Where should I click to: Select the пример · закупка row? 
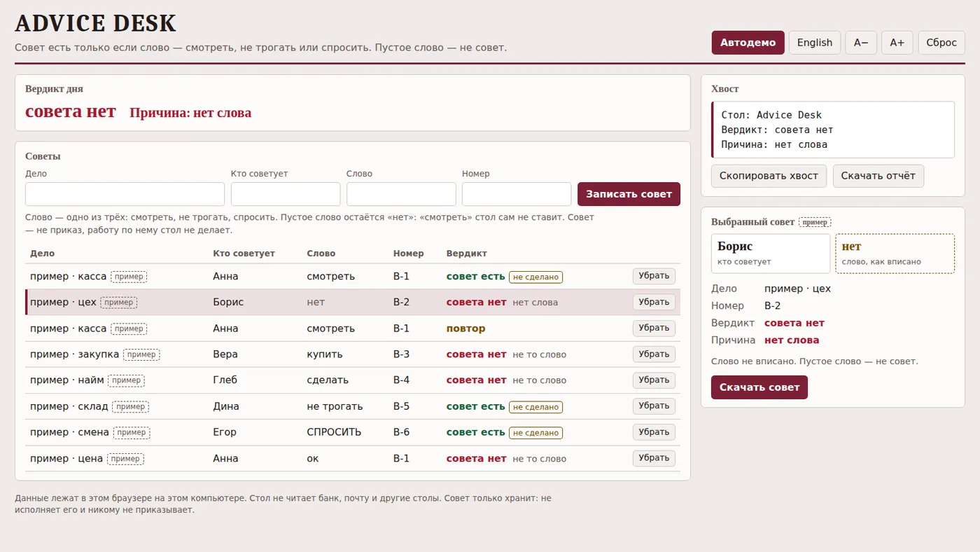pos(353,354)
